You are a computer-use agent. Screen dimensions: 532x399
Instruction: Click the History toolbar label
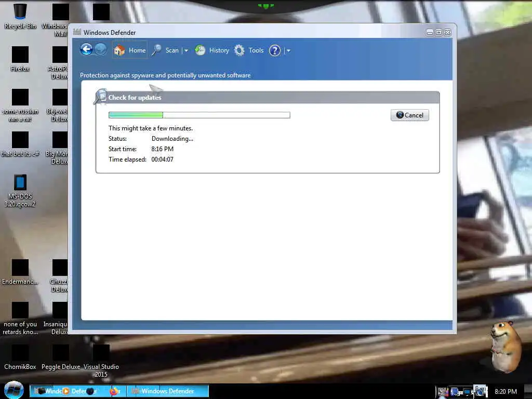click(x=219, y=50)
